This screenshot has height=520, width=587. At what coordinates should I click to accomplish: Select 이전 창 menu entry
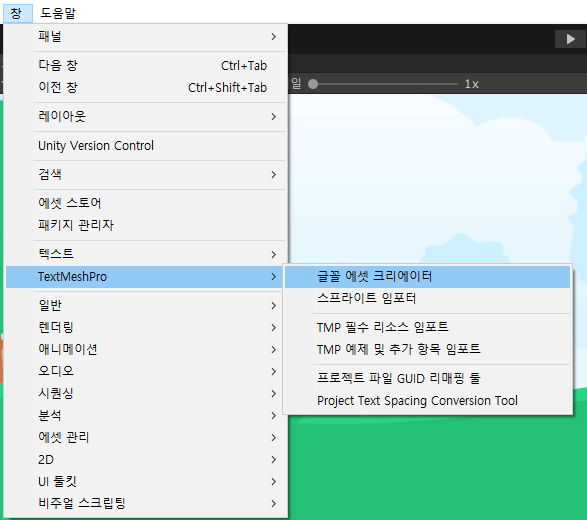(146, 88)
